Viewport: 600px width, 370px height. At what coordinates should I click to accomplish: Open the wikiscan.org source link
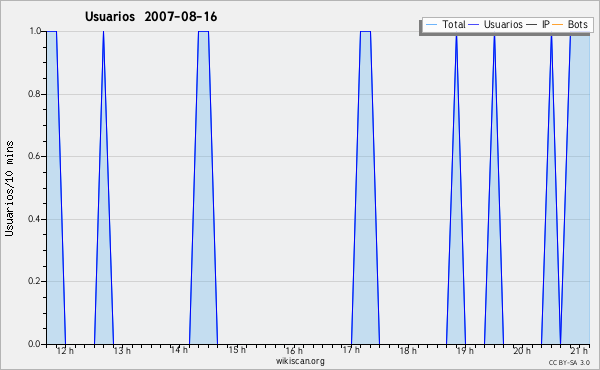300,361
